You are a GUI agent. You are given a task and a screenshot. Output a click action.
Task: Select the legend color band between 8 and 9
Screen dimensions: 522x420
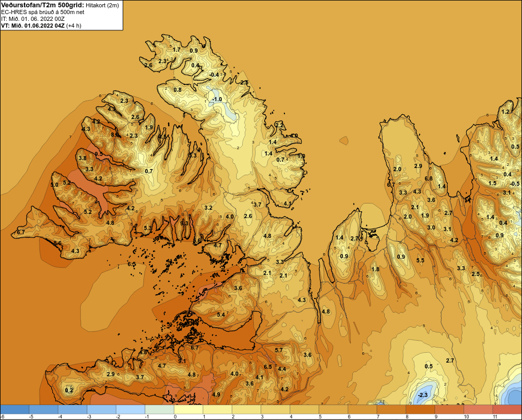[420, 410]
